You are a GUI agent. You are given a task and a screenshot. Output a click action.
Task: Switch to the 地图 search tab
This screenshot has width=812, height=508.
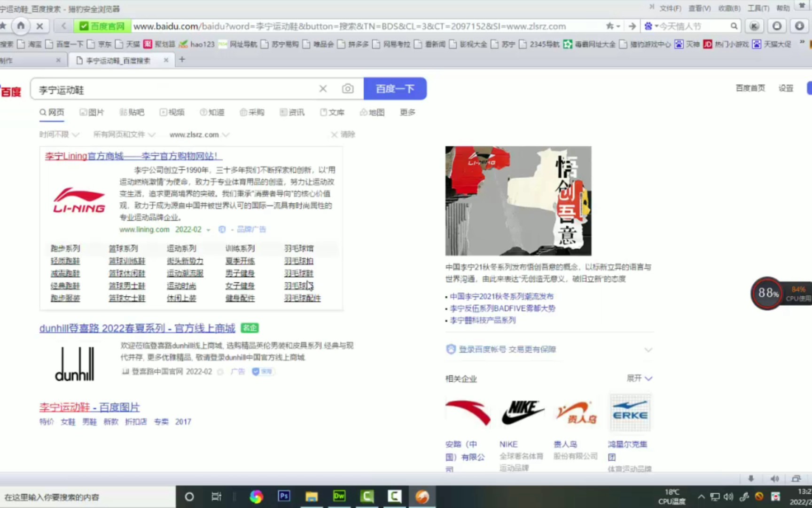pyautogui.click(x=372, y=112)
